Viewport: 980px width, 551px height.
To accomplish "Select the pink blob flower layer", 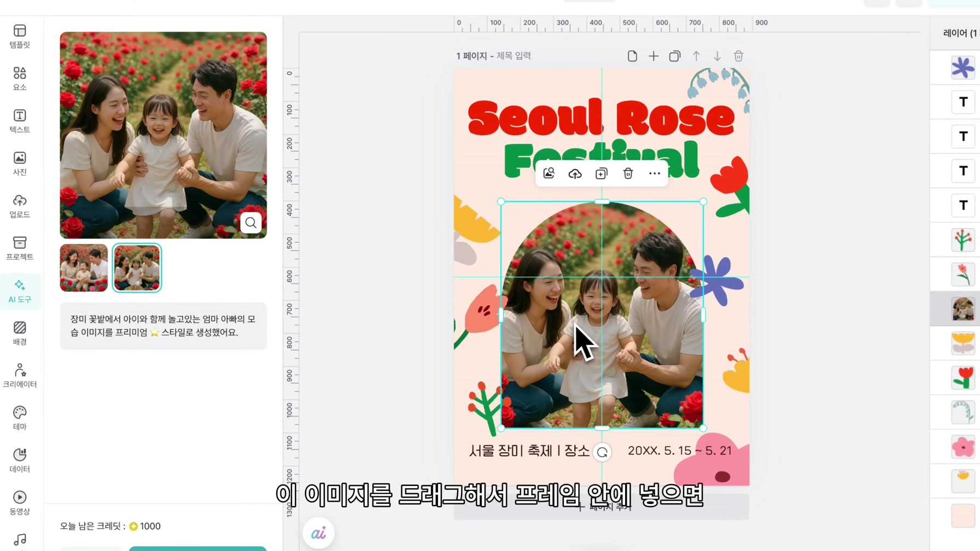I will point(962,447).
